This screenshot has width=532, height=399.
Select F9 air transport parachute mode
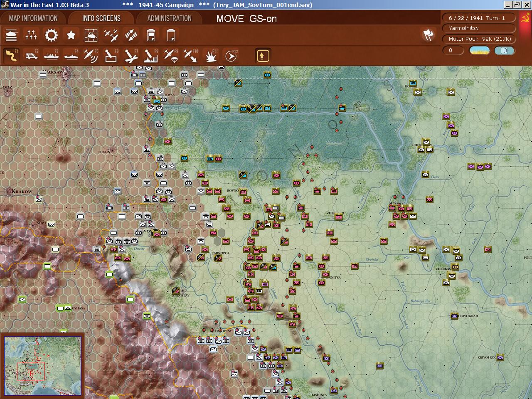click(x=171, y=55)
